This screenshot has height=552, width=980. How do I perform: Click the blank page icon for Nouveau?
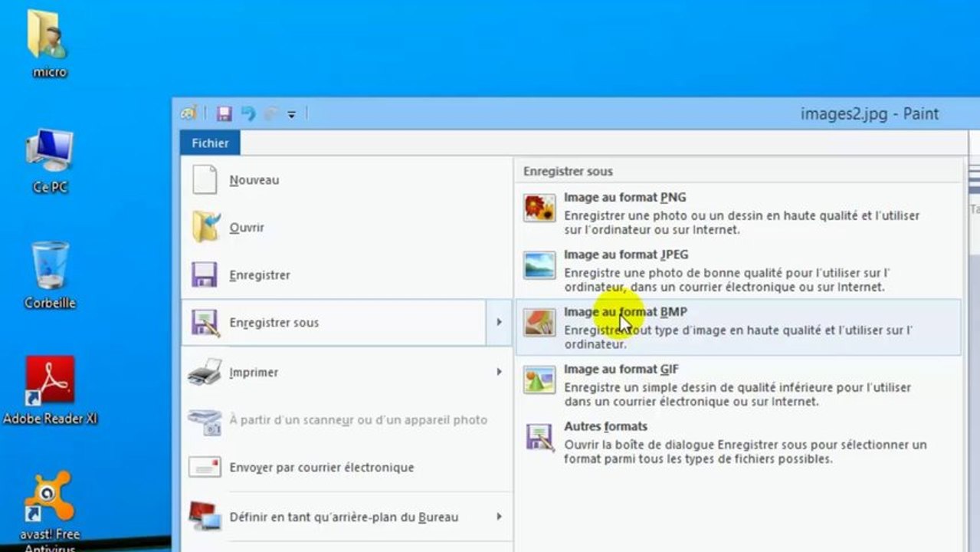tap(205, 179)
